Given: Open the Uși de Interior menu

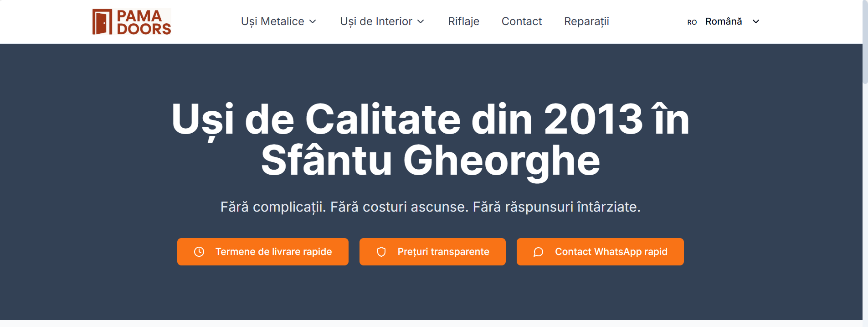Looking at the screenshot, I should coord(376,21).
